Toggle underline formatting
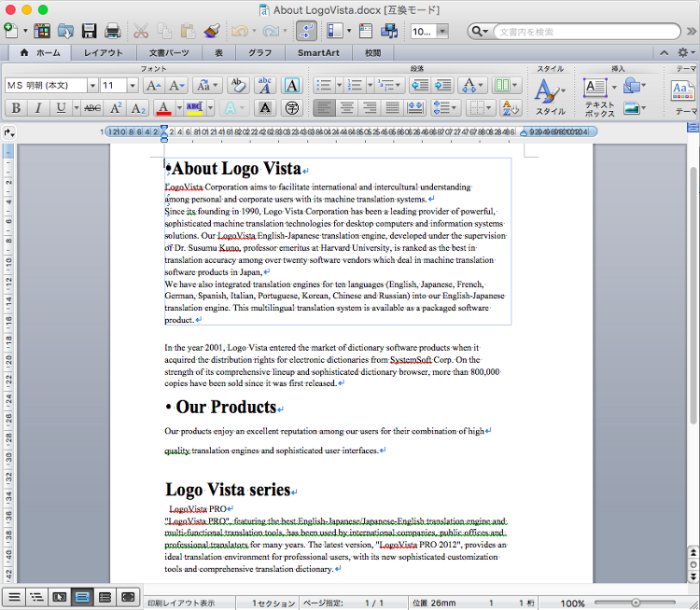Viewport: 700px width, 610px height. pyautogui.click(x=61, y=108)
